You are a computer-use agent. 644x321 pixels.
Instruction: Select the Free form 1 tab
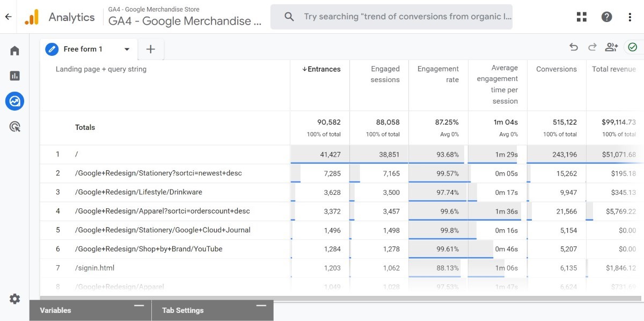click(x=89, y=49)
